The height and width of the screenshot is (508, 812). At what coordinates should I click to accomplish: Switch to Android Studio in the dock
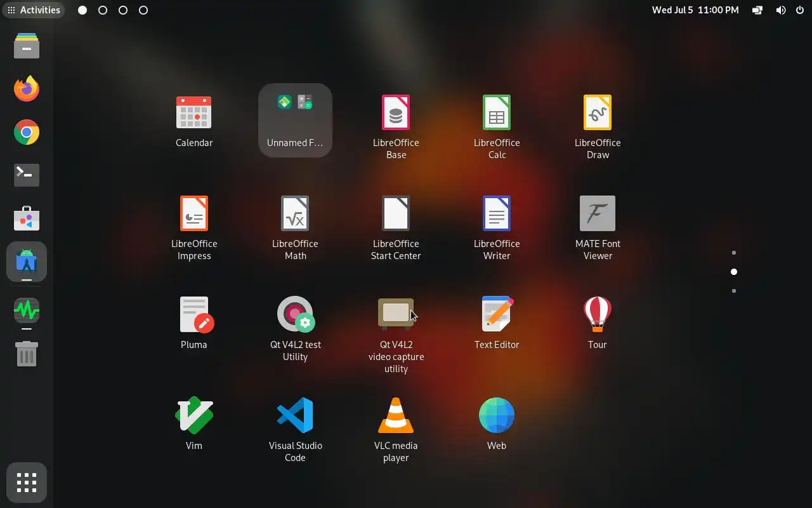[x=27, y=262]
